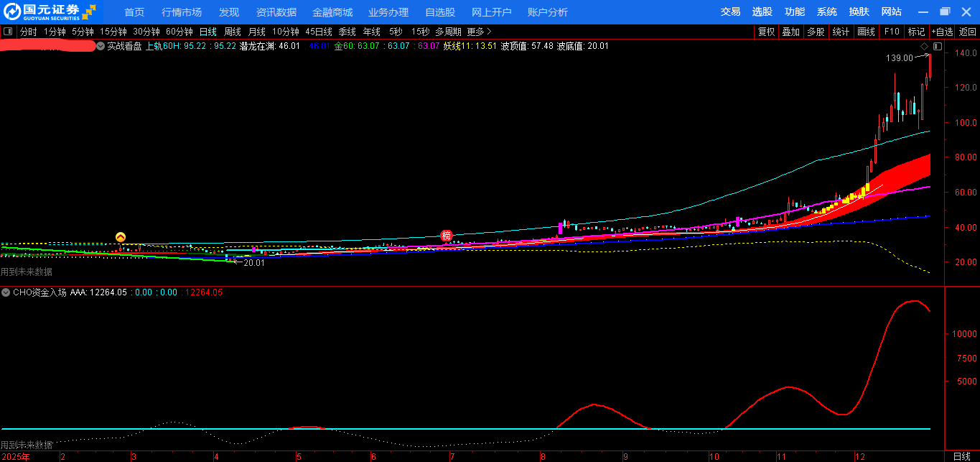Click the 返回 button

[x=968, y=32]
